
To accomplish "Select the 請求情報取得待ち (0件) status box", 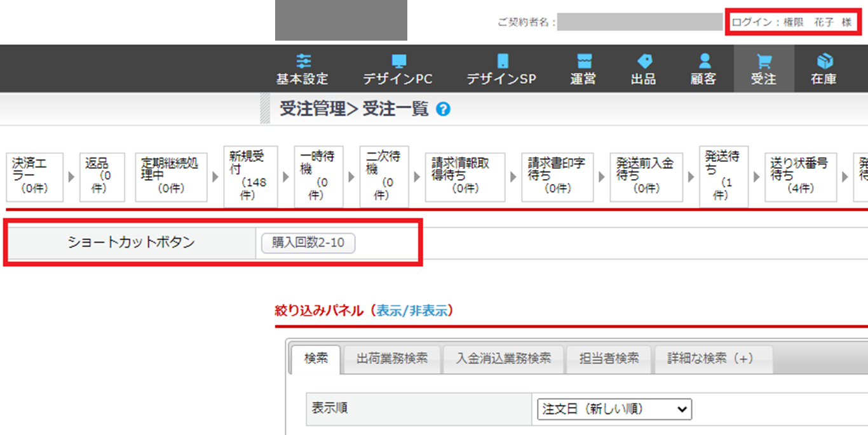I will tap(465, 177).
